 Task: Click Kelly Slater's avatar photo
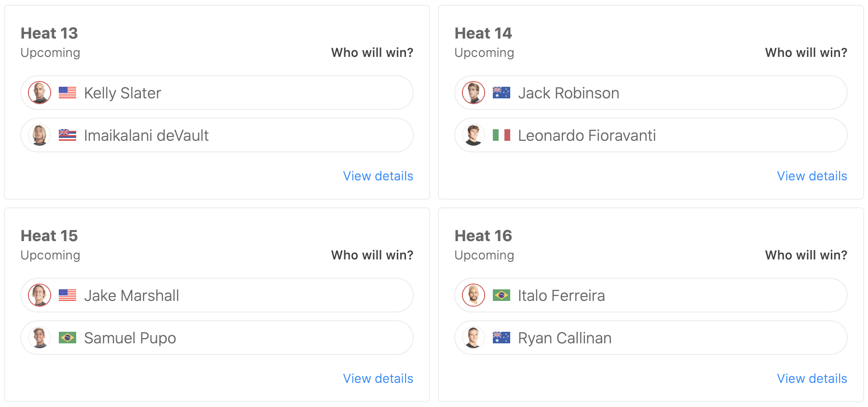[x=40, y=93]
